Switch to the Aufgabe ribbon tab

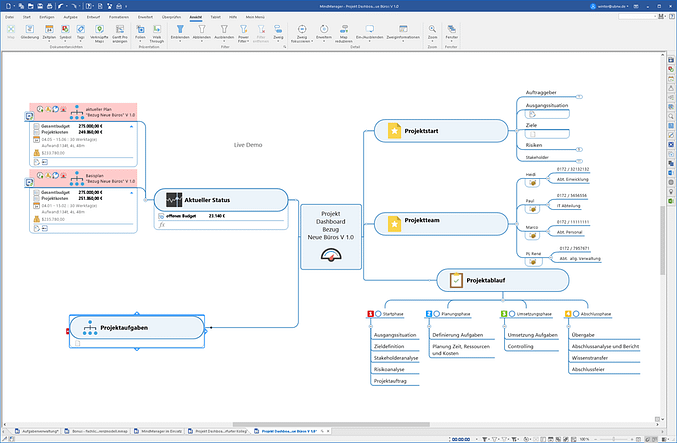coord(70,17)
